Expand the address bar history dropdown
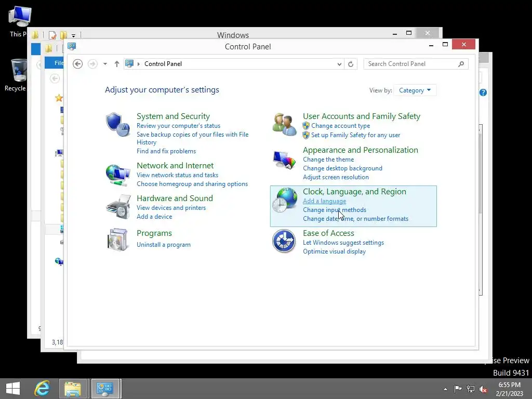 pyautogui.click(x=339, y=64)
